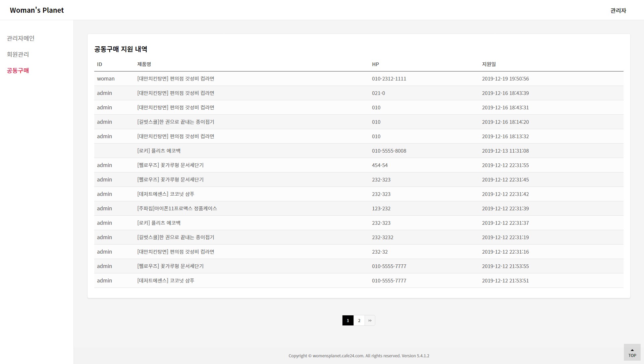This screenshot has width=644, height=364.
Task: Select date 2019-12-12 22:31:45
Action: [505, 180]
